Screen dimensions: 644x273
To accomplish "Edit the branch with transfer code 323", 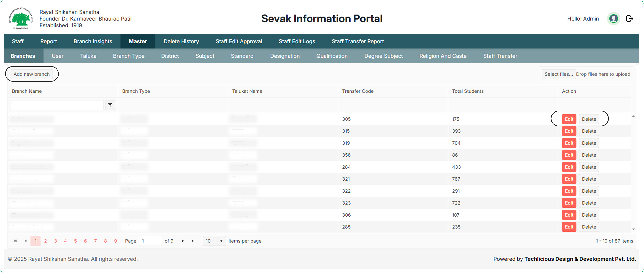I will [569, 203].
